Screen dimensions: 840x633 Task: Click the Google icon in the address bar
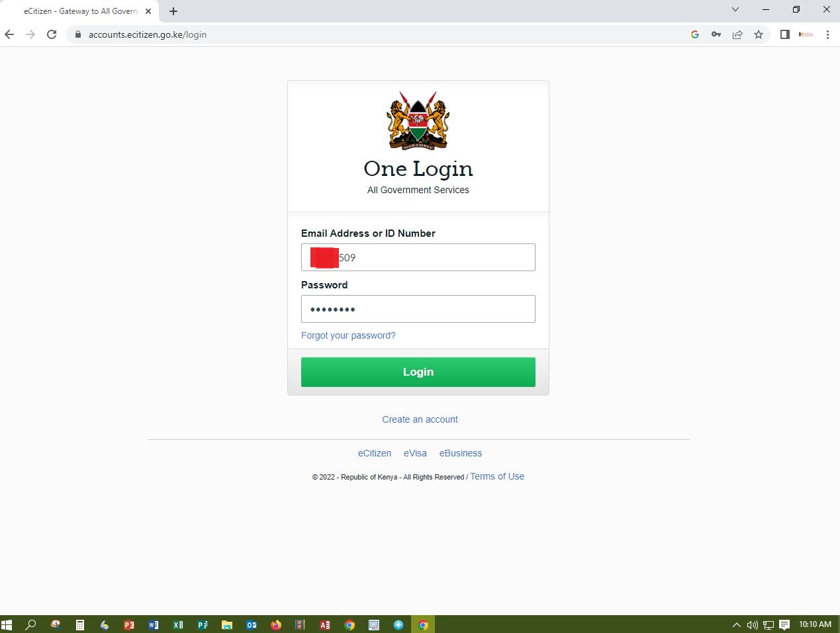click(695, 34)
